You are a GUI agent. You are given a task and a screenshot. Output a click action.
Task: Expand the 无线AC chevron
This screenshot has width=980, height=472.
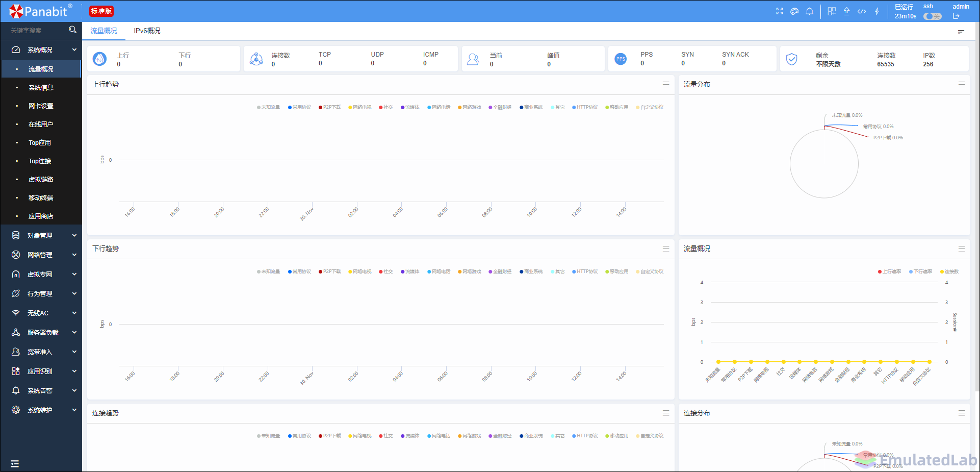[74, 313]
